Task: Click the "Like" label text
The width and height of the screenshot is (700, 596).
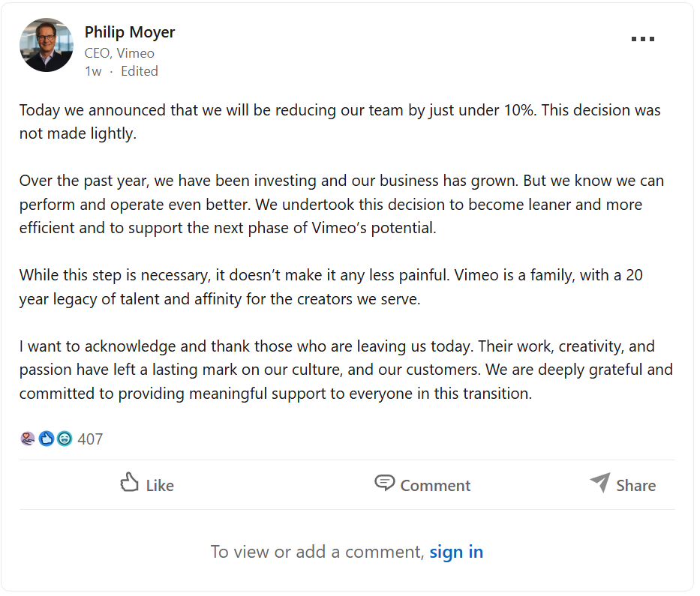Action: point(160,486)
